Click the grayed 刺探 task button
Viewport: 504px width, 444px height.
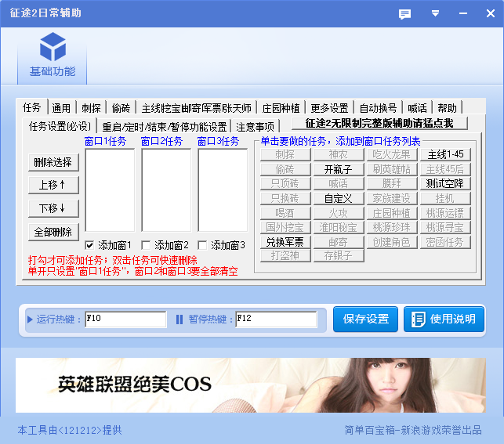click(x=285, y=155)
